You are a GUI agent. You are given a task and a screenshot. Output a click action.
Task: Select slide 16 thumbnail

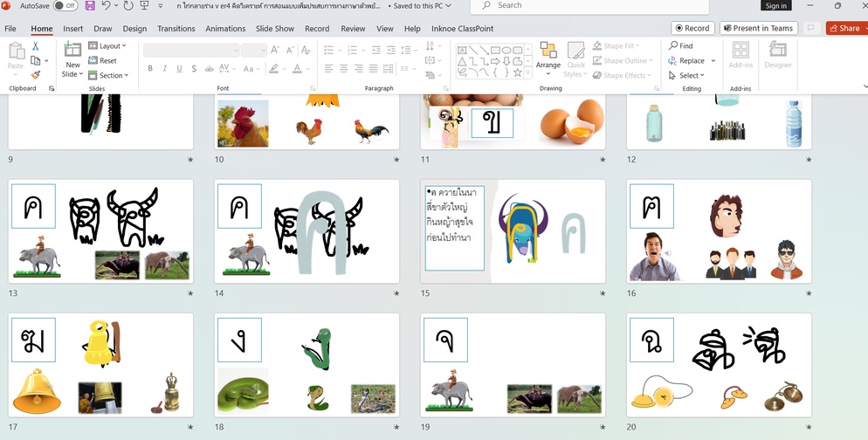pyautogui.click(x=719, y=231)
